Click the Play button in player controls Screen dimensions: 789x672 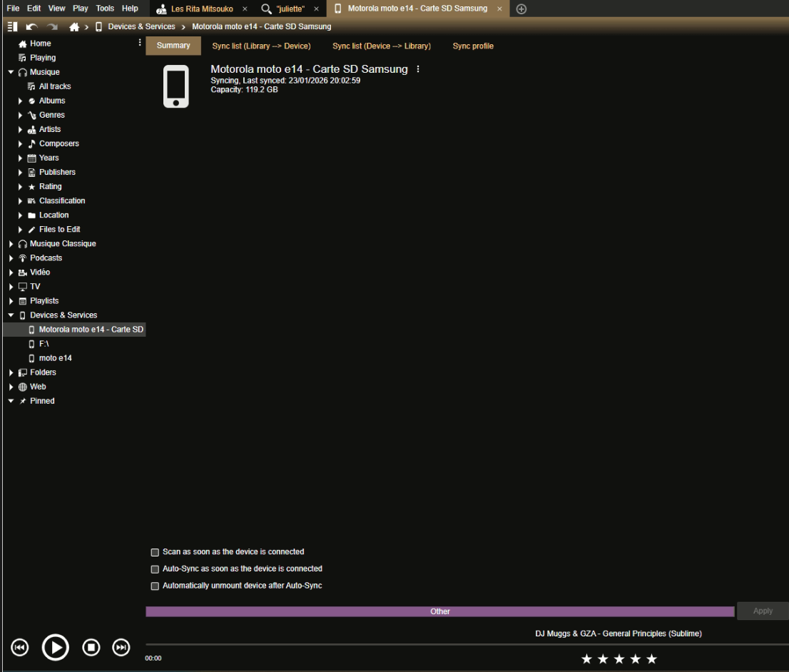(x=55, y=647)
